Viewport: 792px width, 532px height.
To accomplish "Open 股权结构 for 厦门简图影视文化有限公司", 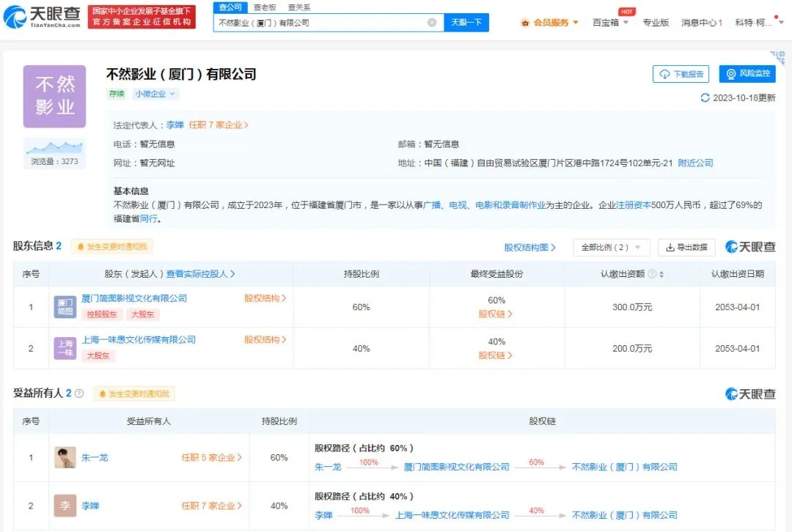I will 265,298.
